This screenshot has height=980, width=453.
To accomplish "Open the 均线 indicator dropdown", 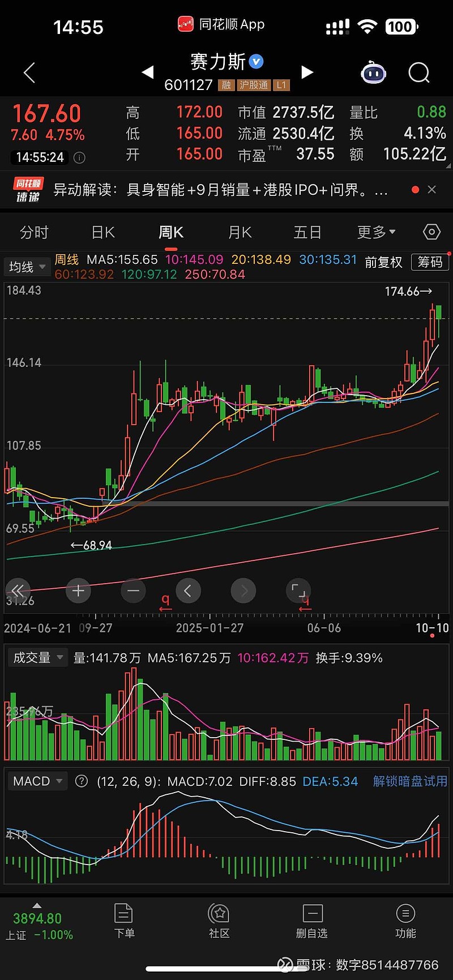I will 27,267.
